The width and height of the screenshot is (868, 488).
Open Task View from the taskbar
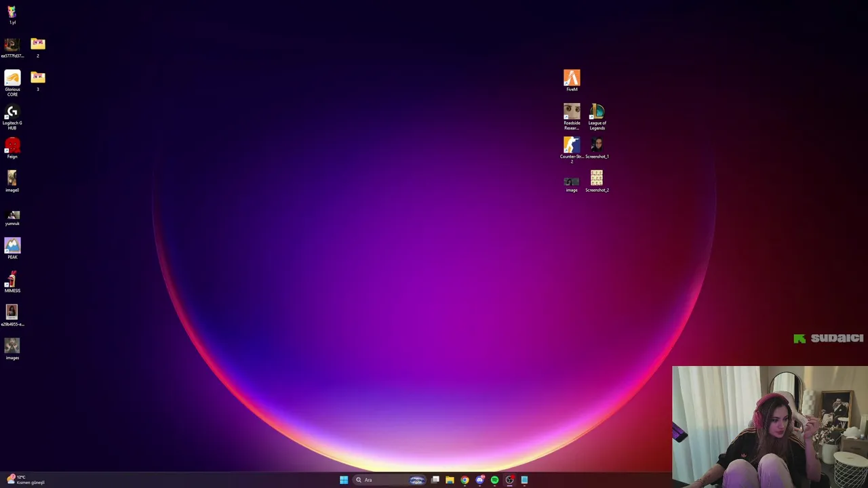[x=435, y=480]
